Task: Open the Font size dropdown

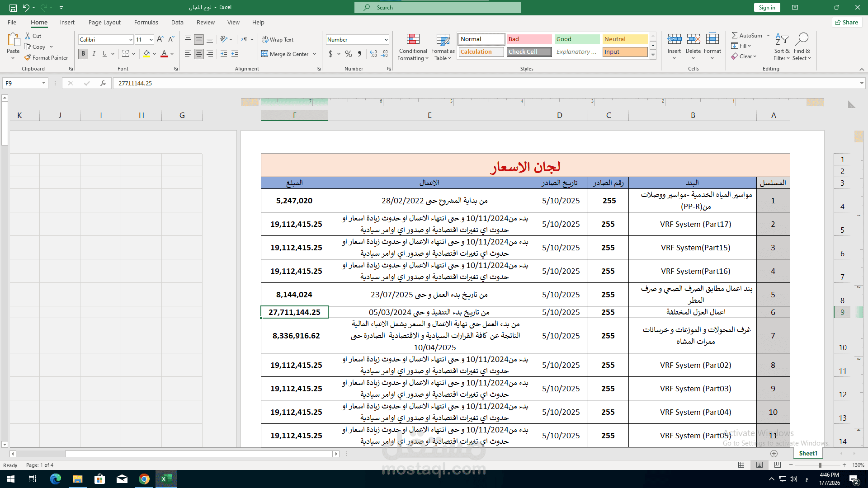Action: pos(151,40)
